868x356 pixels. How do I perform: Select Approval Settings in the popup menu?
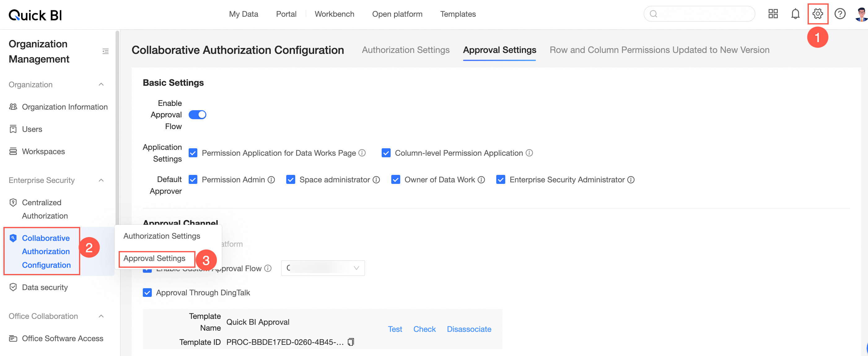coord(154,258)
